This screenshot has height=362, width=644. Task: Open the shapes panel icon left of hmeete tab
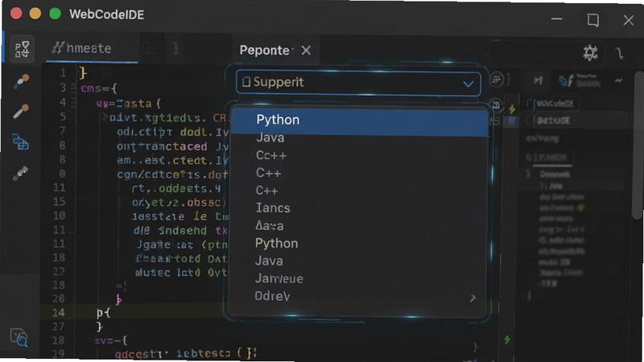click(x=23, y=49)
